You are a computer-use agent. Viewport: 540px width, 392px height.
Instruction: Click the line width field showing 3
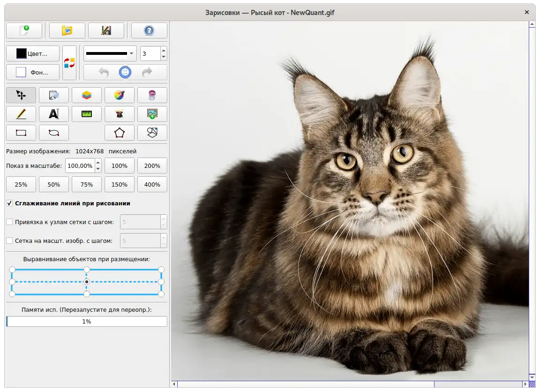[150, 53]
